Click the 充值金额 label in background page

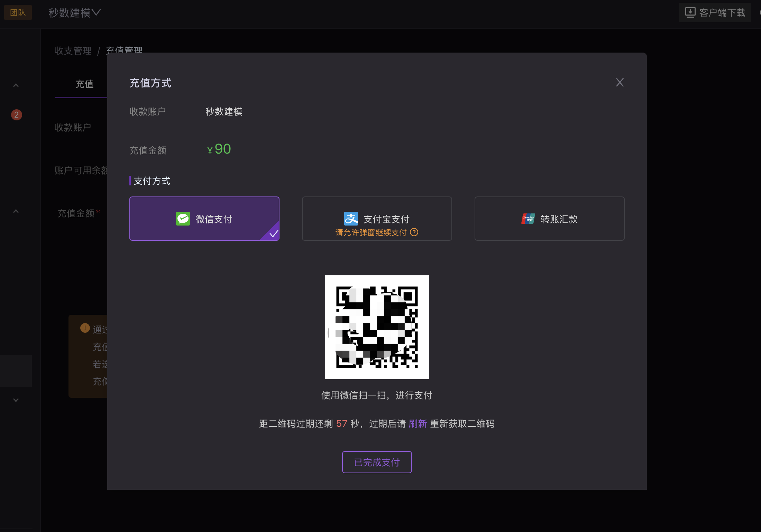click(x=76, y=213)
